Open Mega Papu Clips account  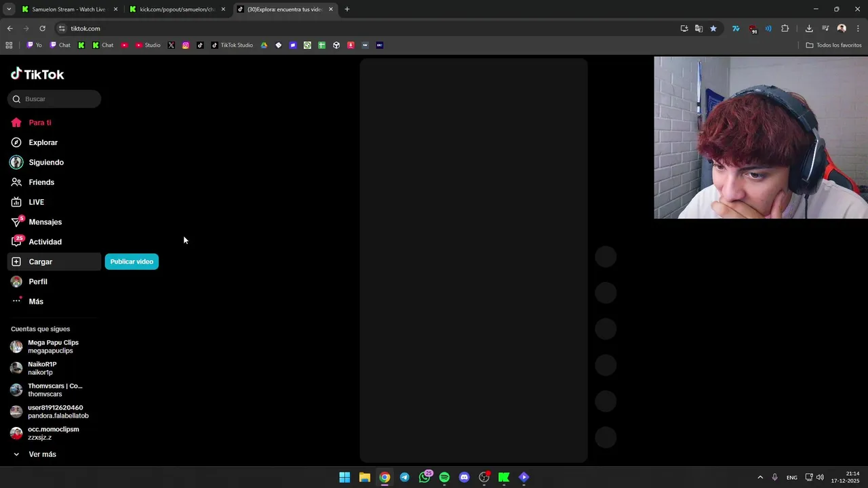(x=53, y=346)
